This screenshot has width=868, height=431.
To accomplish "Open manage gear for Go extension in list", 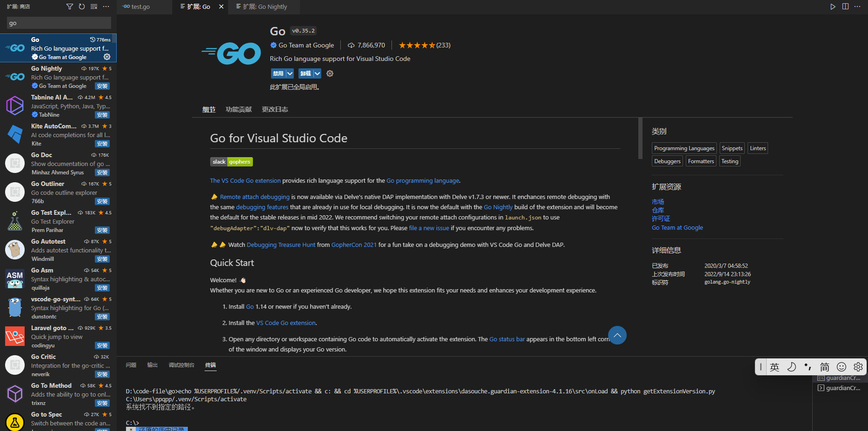I will coord(107,57).
